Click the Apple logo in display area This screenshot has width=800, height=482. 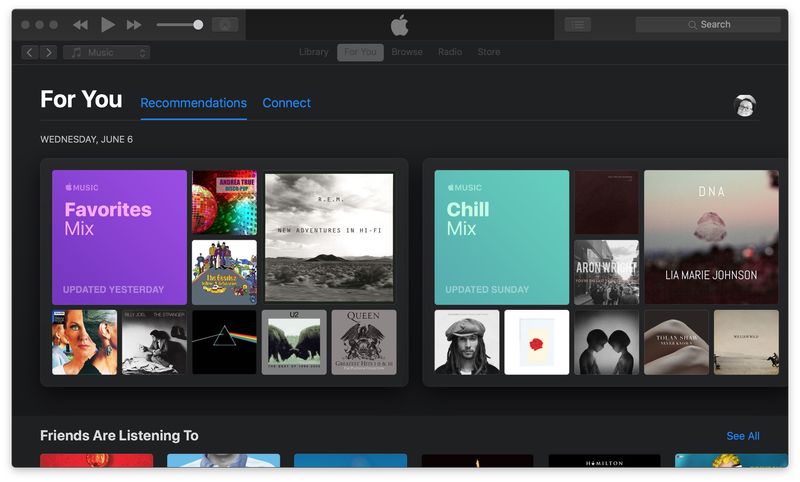pyautogui.click(x=399, y=25)
